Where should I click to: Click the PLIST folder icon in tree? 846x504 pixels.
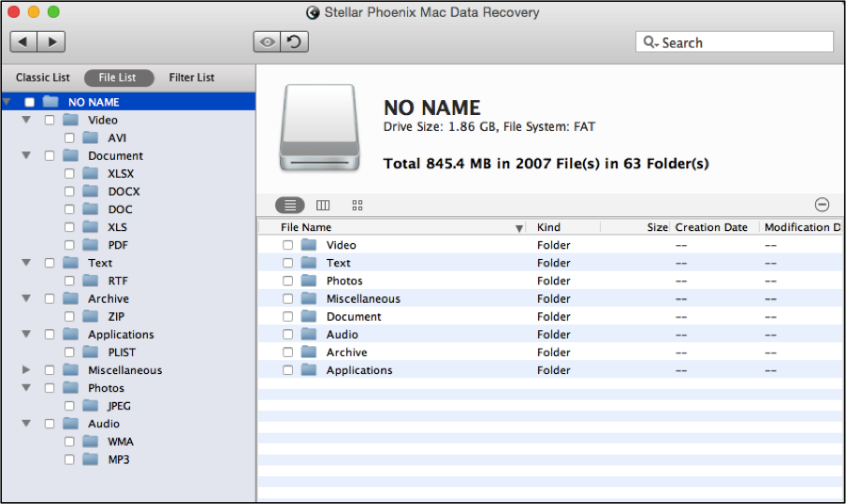(90, 352)
